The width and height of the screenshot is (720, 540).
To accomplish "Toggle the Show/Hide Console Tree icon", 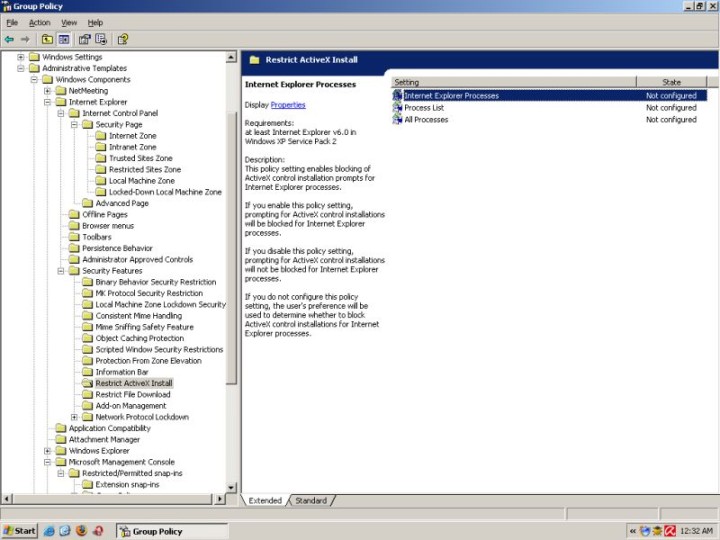I will point(64,39).
